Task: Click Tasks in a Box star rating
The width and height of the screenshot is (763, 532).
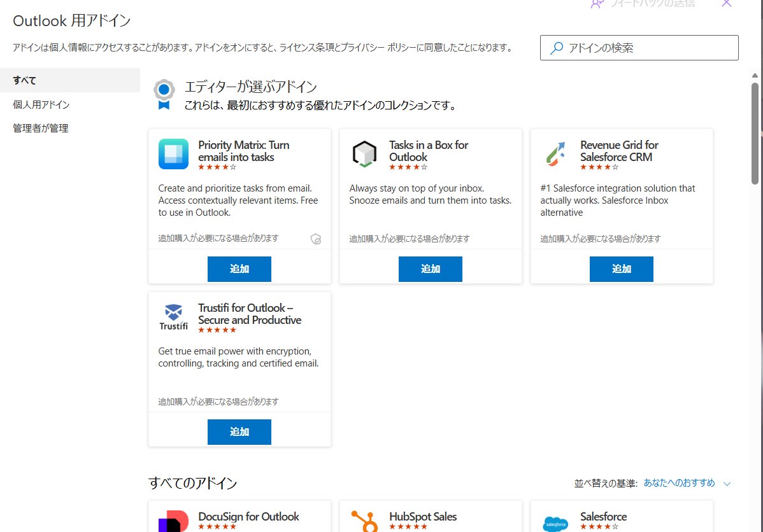Action: click(x=408, y=167)
